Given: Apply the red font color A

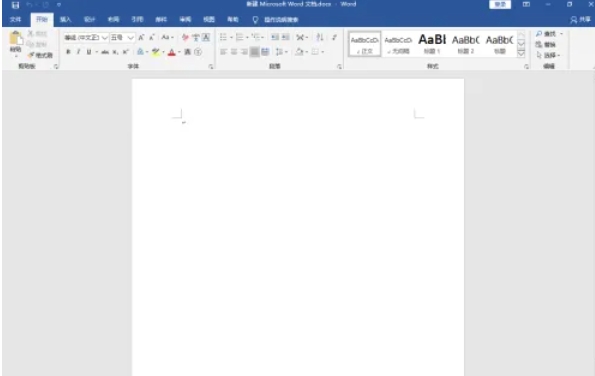Looking at the screenshot, I should (x=172, y=52).
